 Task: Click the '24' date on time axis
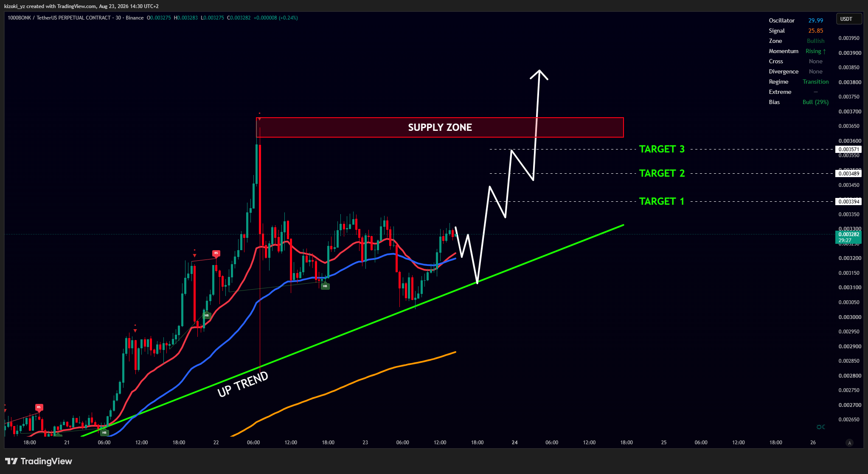point(514,443)
